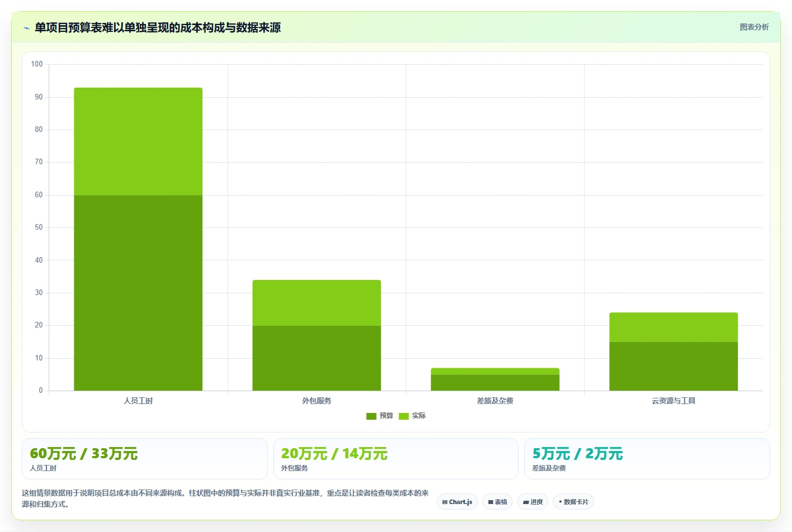Click the 表格 tag chip
This screenshot has width=792, height=532.
tap(497, 502)
